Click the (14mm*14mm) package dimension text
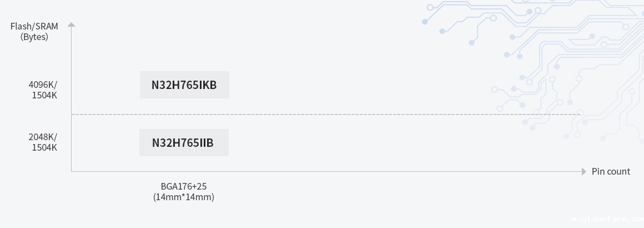 pos(184,197)
